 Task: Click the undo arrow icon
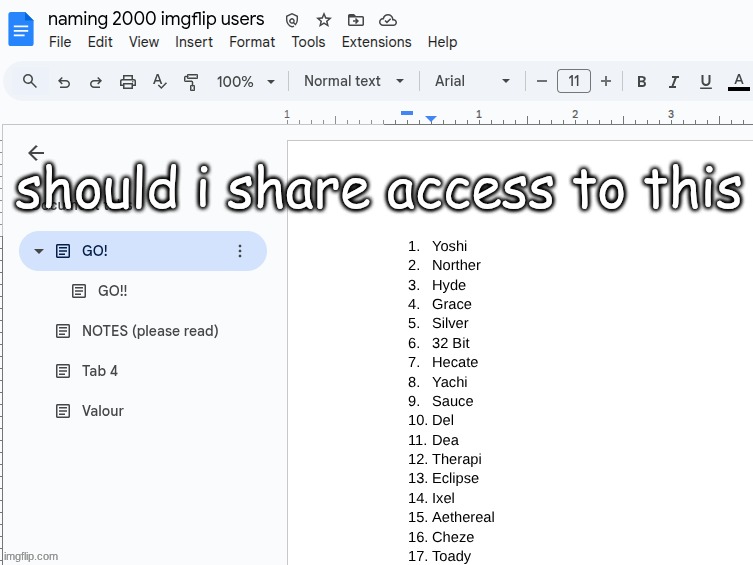[64, 82]
